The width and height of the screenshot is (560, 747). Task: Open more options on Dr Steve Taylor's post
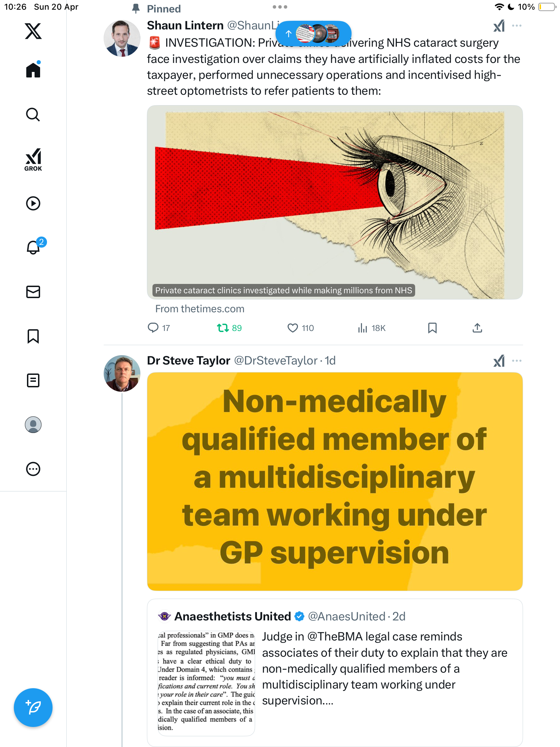[x=517, y=361]
